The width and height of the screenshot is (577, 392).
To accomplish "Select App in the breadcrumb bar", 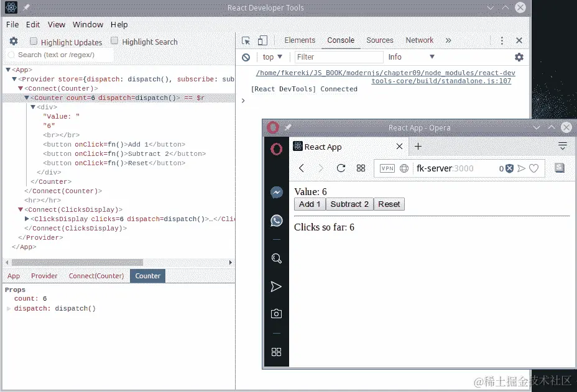I will point(14,276).
